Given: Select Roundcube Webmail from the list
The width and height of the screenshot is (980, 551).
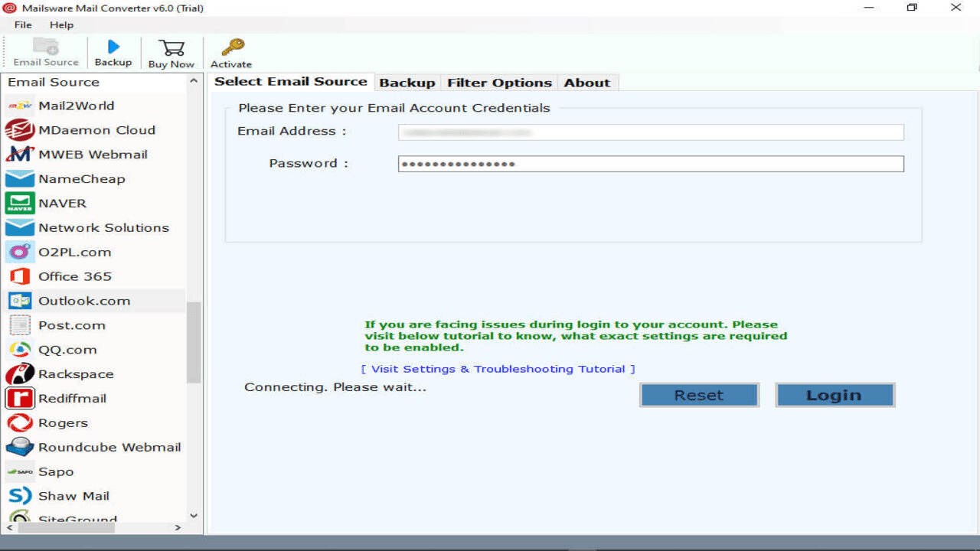Looking at the screenshot, I should [x=93, y=447].
